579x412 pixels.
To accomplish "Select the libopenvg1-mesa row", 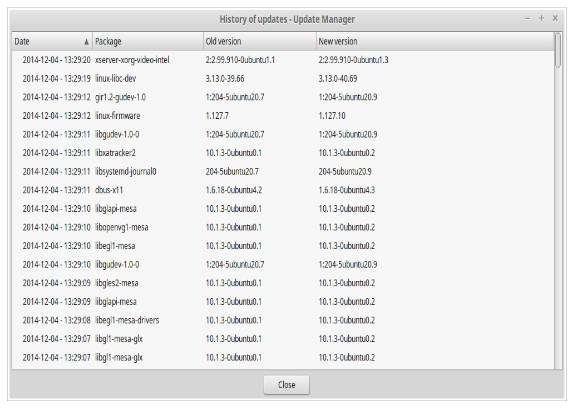I will pyautogui.click(x=283, y=227).
